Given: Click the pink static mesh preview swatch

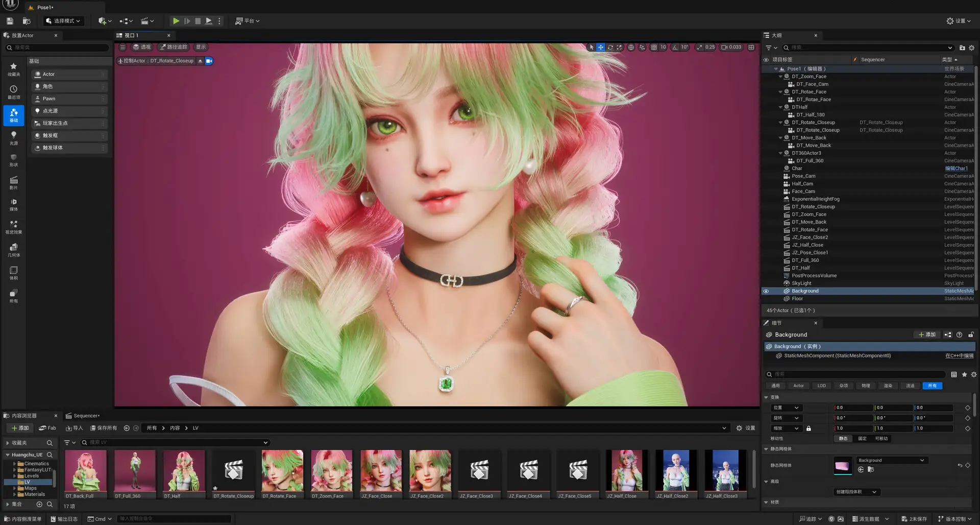Looking at the screenshot, I should click(x=842, y=465).
